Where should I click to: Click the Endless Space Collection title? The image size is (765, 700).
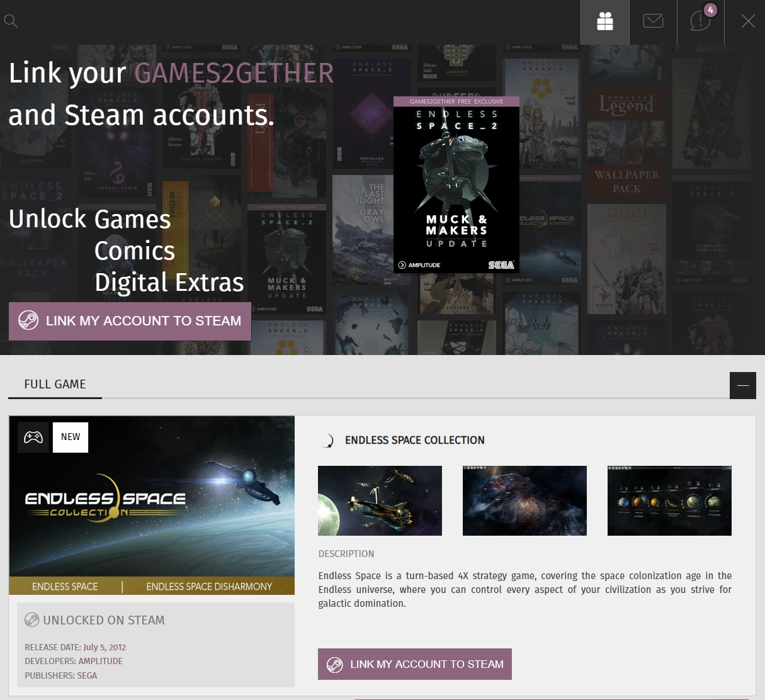[415, 440]
